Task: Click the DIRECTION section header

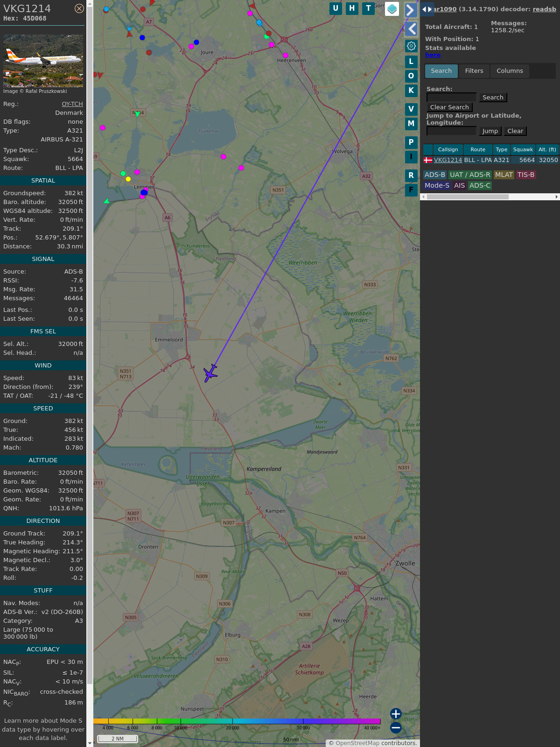Action: pyautogui.click(x=43, y=521)
